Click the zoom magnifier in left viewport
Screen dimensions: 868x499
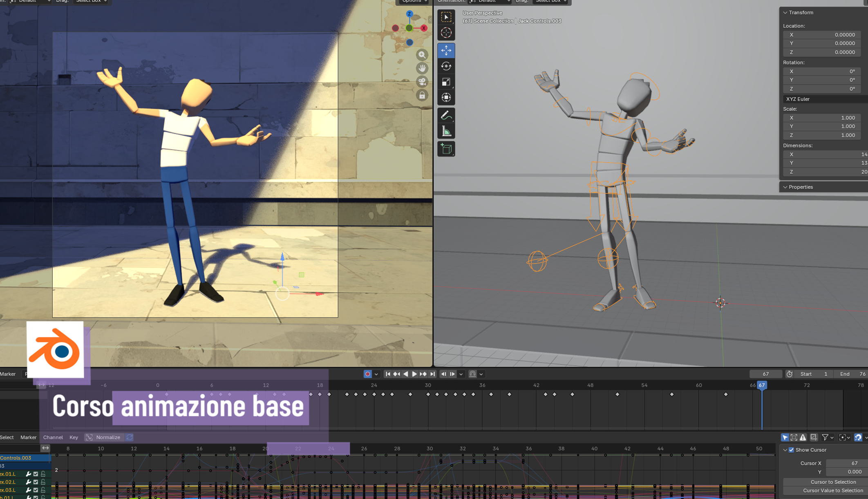(x=422, y=55)
